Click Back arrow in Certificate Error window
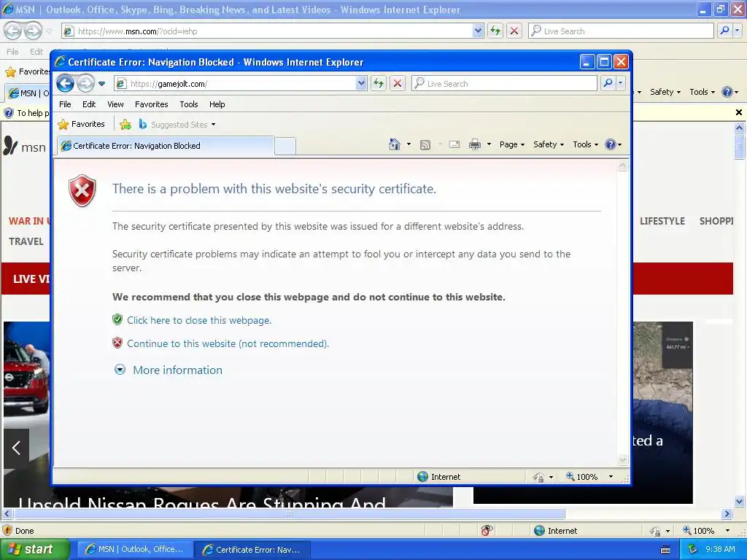The height and width of the screenshot is (560, 747). pos(65,84)
